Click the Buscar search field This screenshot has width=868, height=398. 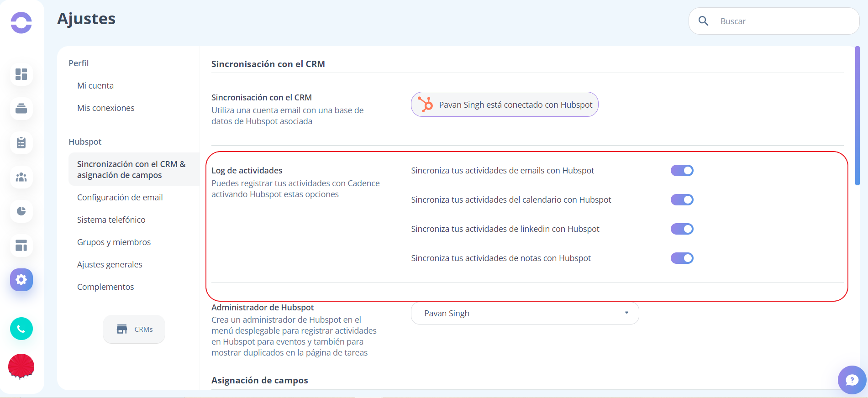click(x=774, y=21)
